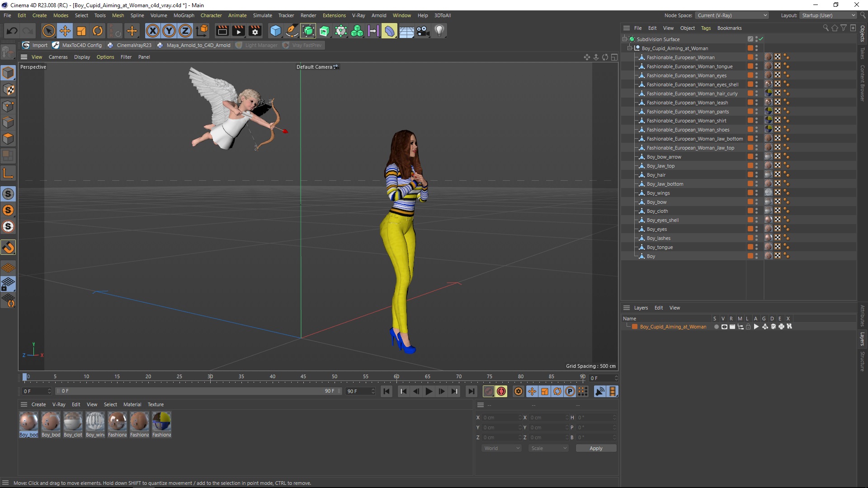
Task: Open the Layers vertical tab
Action: [x=863, y=339]
